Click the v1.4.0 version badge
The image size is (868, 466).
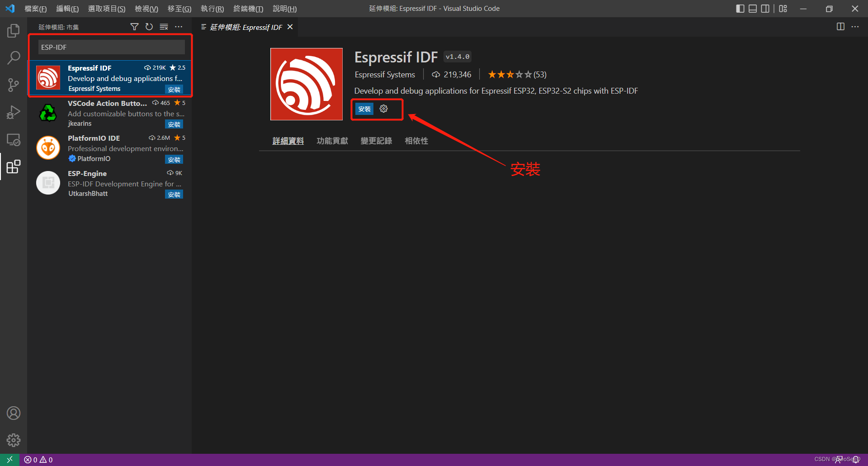(458, 57)
